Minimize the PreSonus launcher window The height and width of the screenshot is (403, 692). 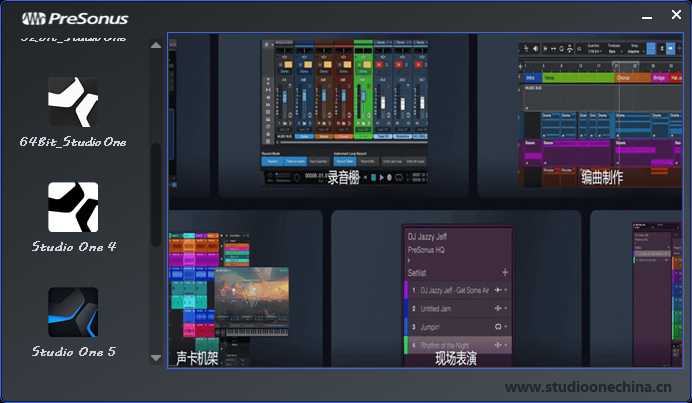647,16
